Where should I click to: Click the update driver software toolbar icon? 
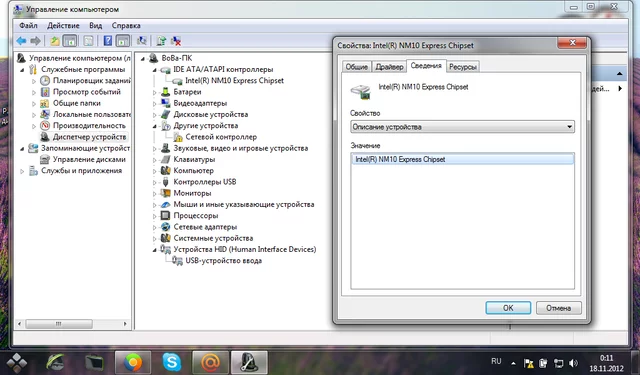(162, 41)
